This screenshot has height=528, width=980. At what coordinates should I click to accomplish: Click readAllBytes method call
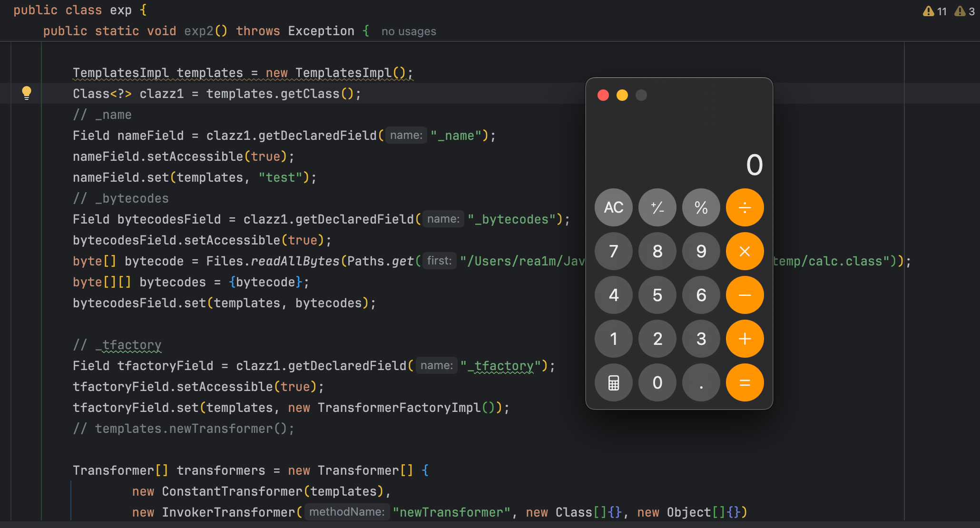pyautogui.click(x=295, y=261)
